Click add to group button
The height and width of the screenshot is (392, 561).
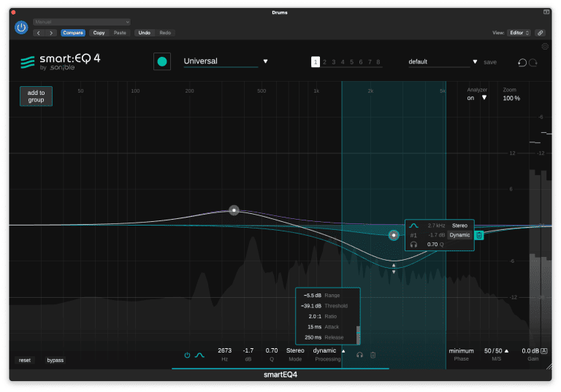pos(36,96)
